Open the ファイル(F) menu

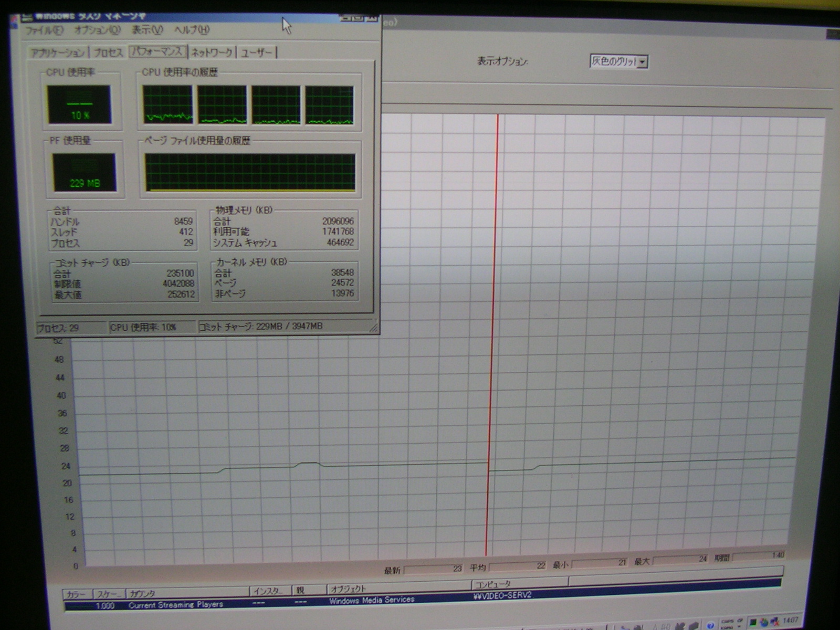point(44,30)
